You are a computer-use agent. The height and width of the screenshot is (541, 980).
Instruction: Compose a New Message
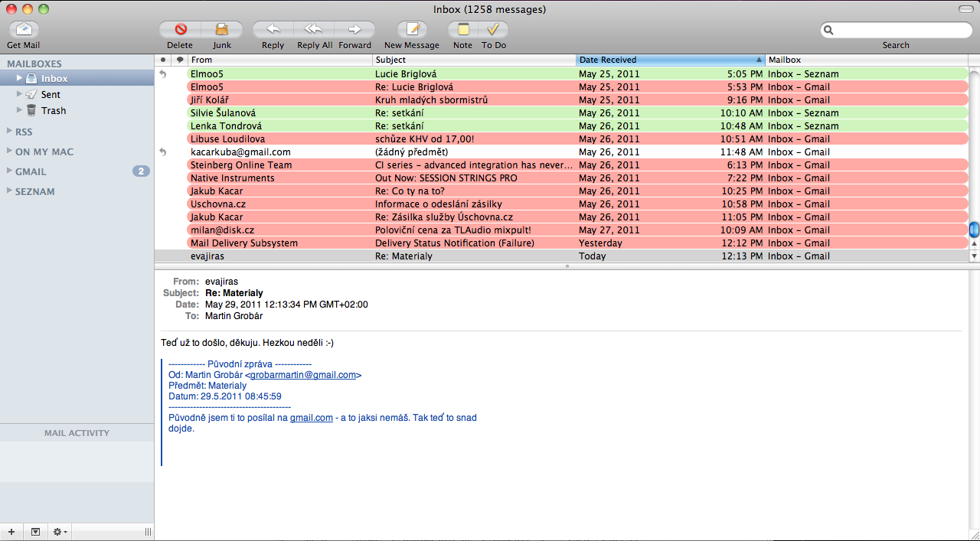click(x=412, y=30)
